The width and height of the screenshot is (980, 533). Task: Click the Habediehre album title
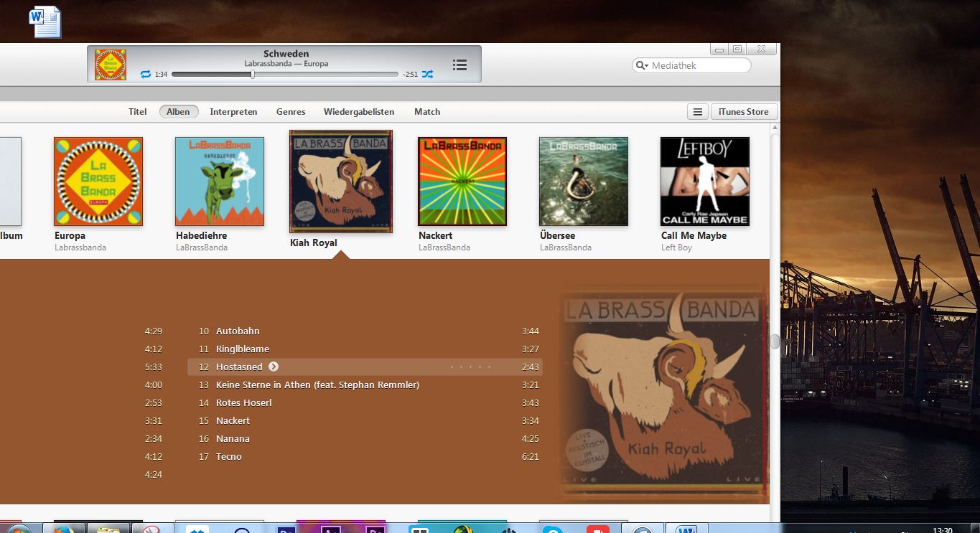201,235
